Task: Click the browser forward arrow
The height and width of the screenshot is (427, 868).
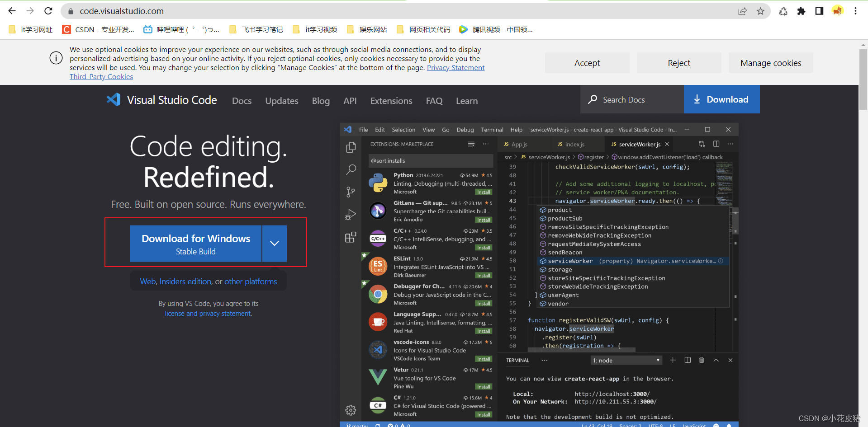Action: click(x=30, y=11)
